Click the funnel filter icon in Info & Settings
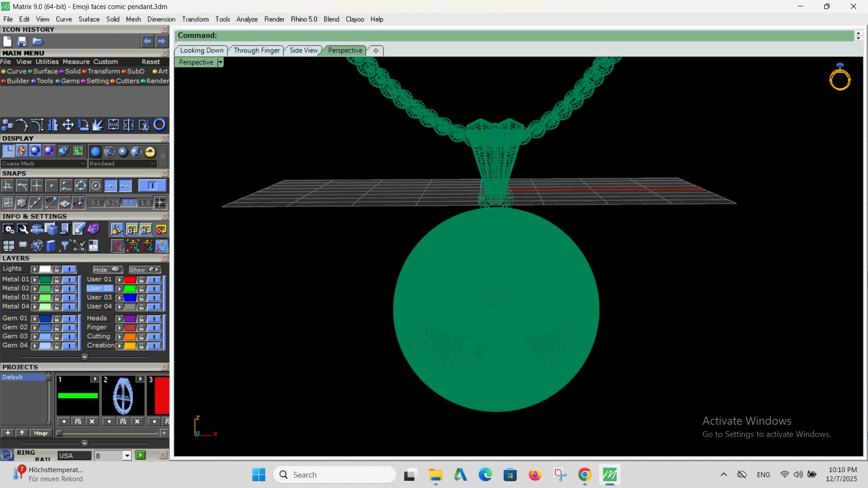This screenshot has height=488, width=868. [65, 245]
